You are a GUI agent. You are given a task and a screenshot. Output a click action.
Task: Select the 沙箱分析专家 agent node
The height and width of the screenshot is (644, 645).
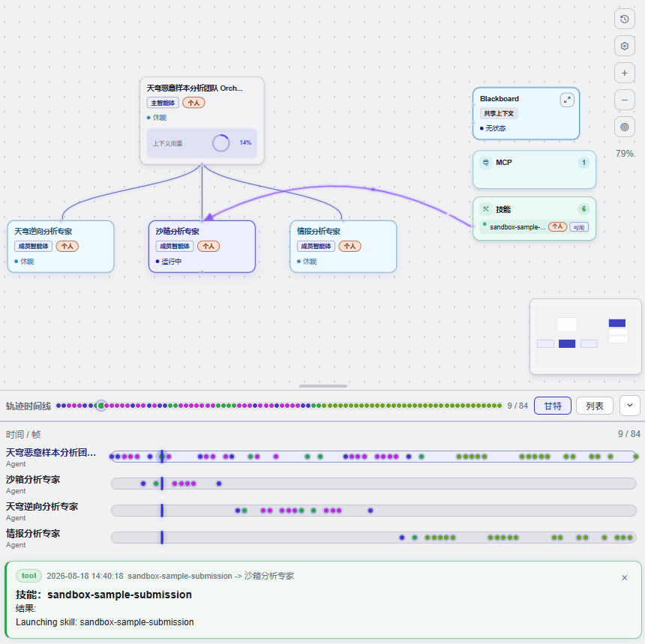[202, 247]
